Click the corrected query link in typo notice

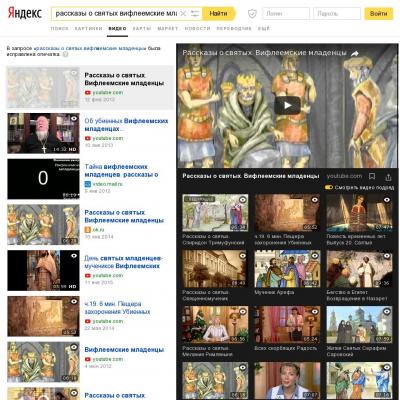pos(90,48)
